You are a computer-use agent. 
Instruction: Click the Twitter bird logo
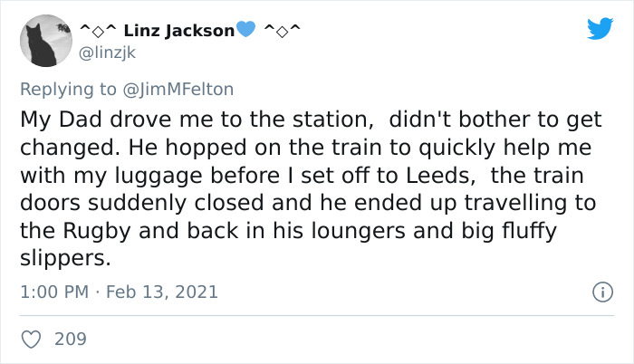600,28
